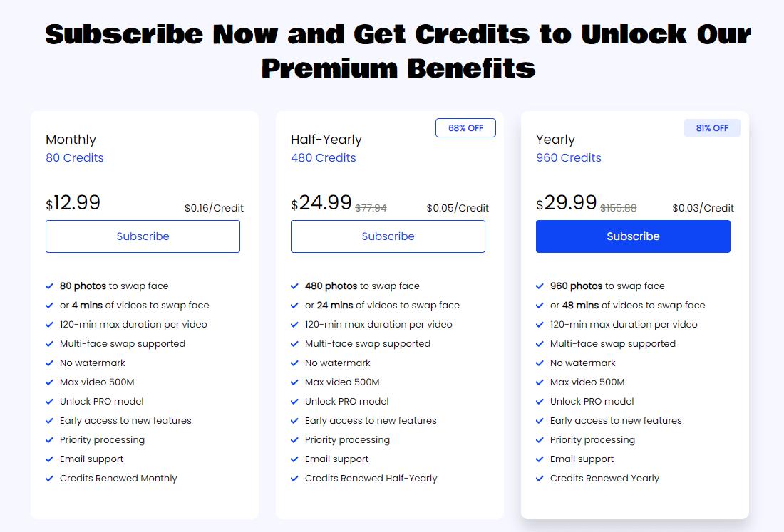Click the struck-through $155.88 price
Viewport: 784px width, 532px height.
(619, 208)
